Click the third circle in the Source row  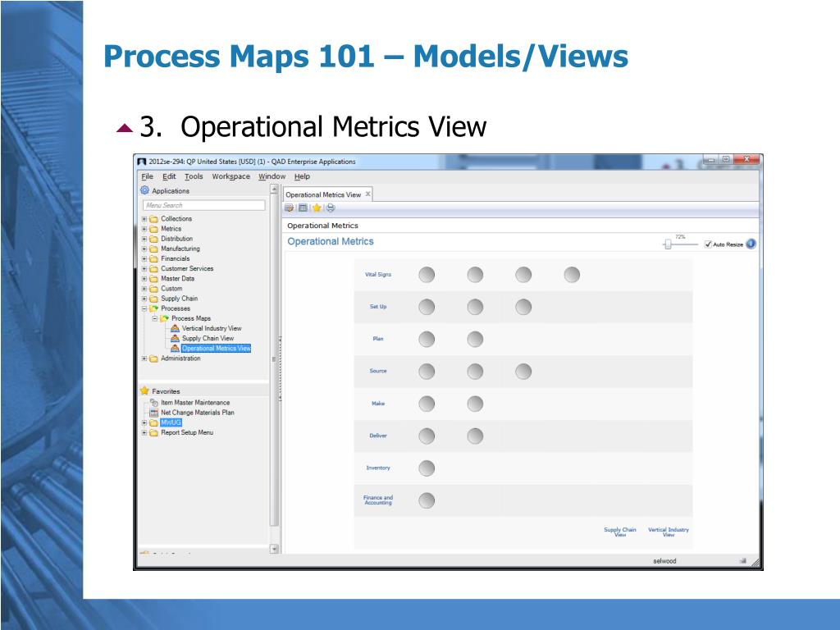tap(523, 372)
